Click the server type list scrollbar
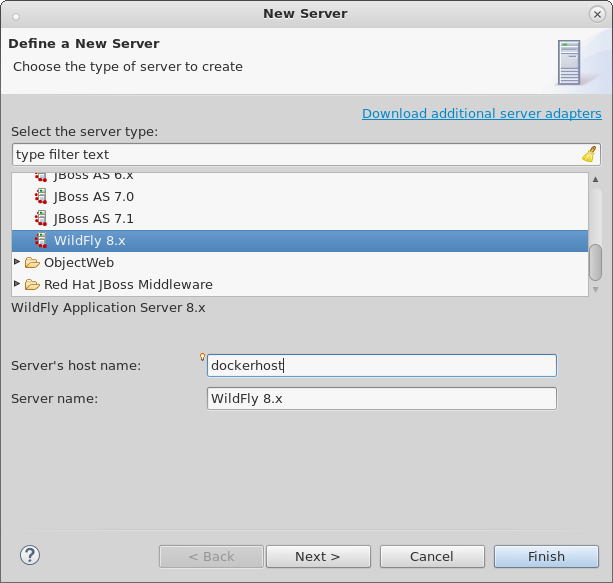This screenshot has height=583, width=613. 595,262
